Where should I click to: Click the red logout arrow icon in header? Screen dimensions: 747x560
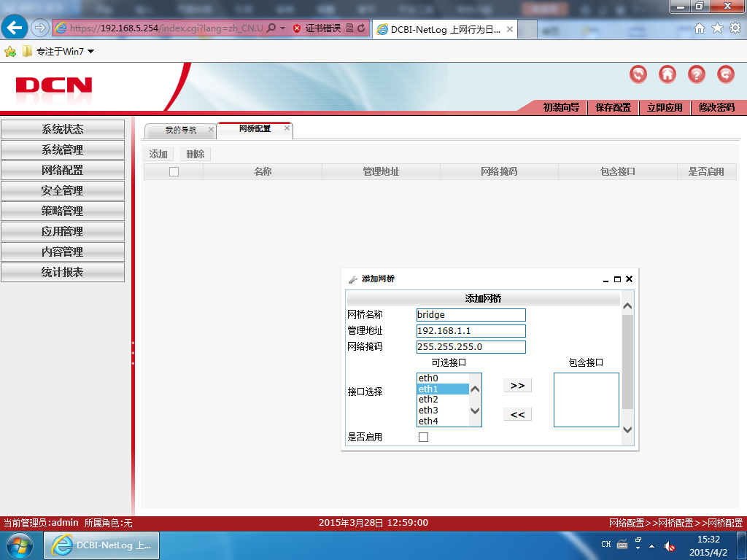726,74
